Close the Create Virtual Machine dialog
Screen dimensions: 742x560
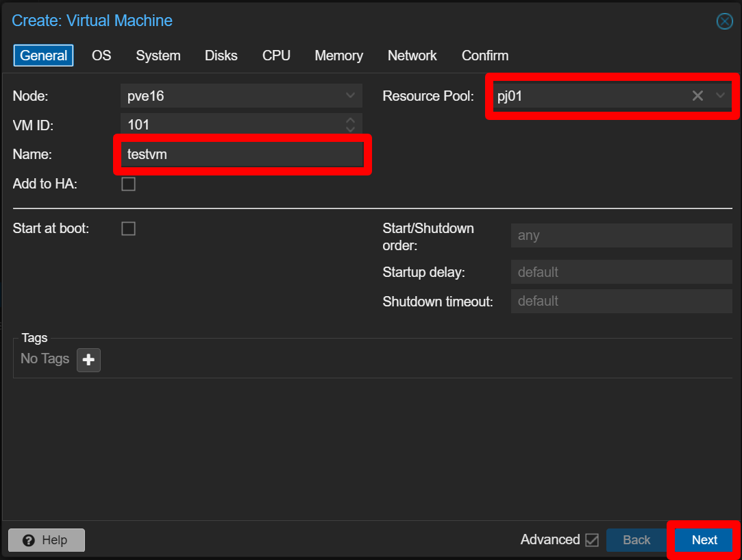point(724,21)
